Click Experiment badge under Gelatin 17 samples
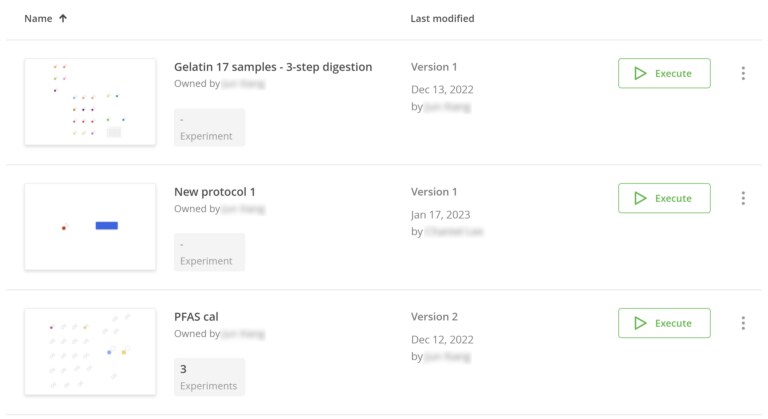Viewport: 768px width, 419px height. [209, 127]
